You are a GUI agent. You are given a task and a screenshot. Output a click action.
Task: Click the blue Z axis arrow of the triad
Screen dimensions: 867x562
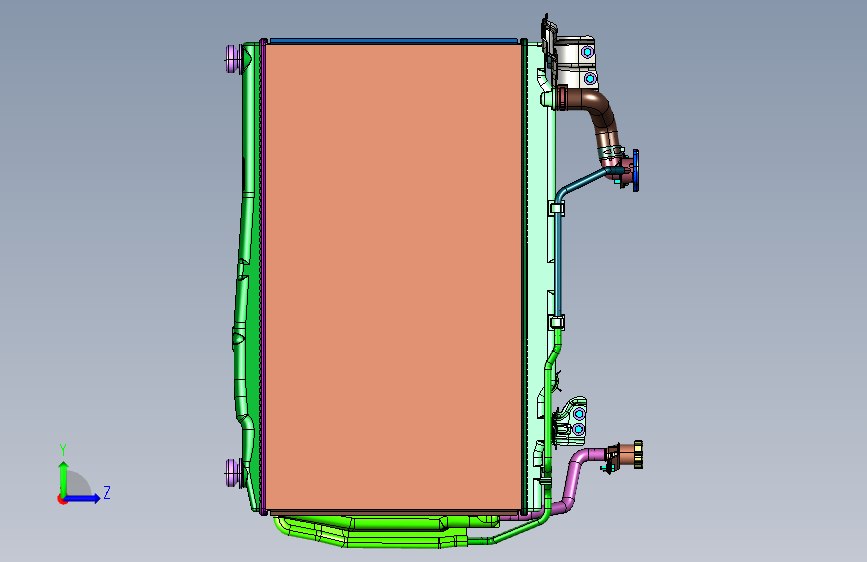click(83, 498)
